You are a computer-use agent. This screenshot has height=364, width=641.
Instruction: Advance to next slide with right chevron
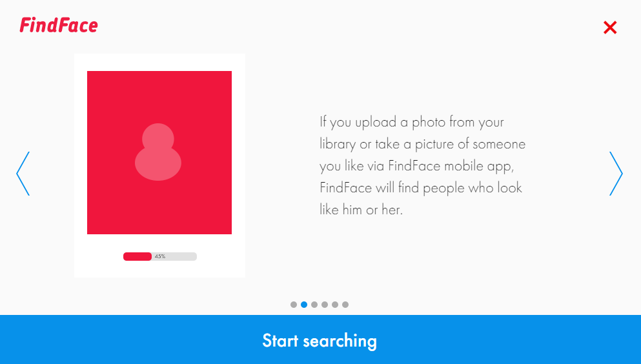616,174
